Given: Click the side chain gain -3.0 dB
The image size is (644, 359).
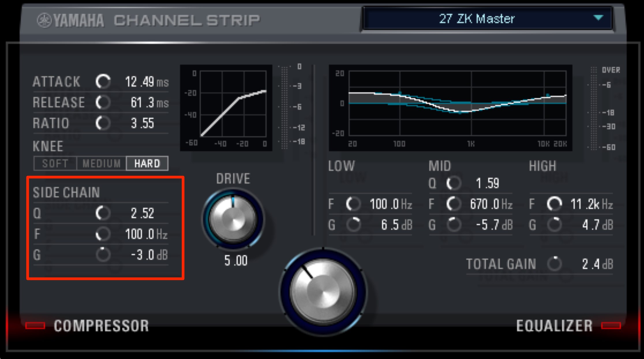Looking at the screenshot, I should click(149, 255).
